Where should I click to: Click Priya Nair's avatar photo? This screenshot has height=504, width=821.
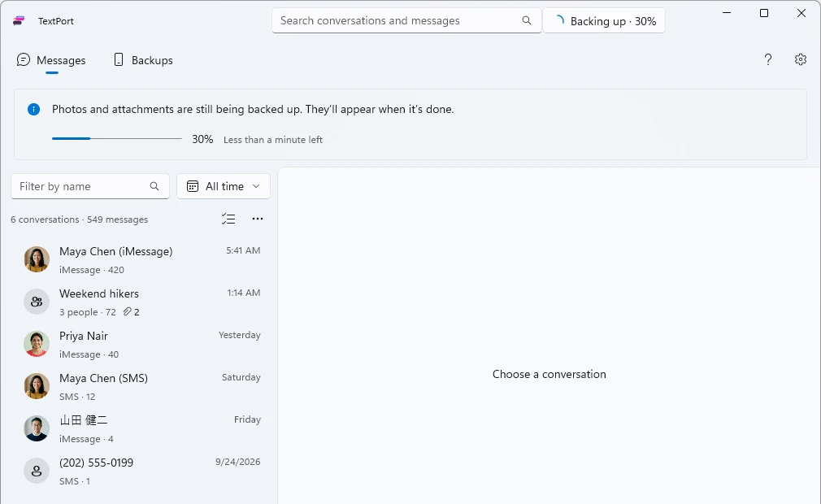click(37, 344)
